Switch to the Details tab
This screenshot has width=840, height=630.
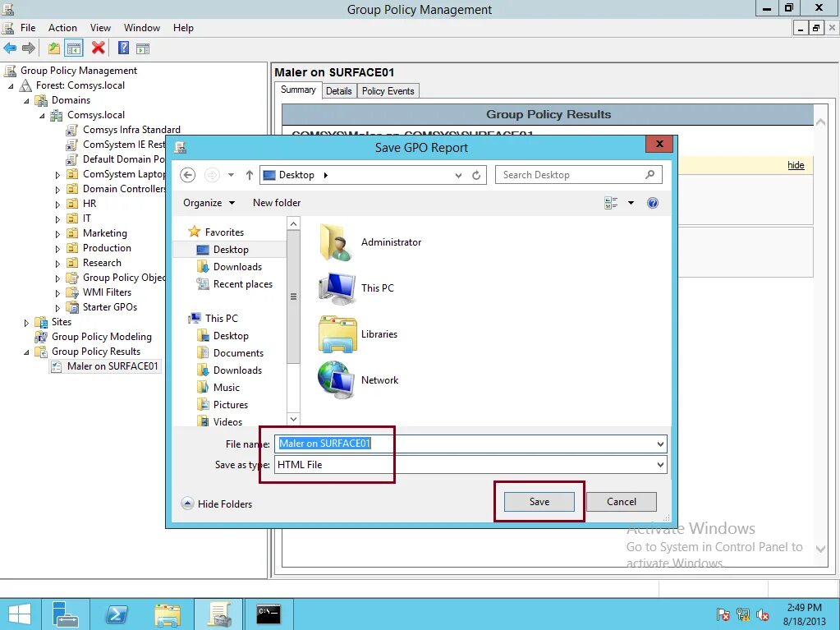(339, 91)
